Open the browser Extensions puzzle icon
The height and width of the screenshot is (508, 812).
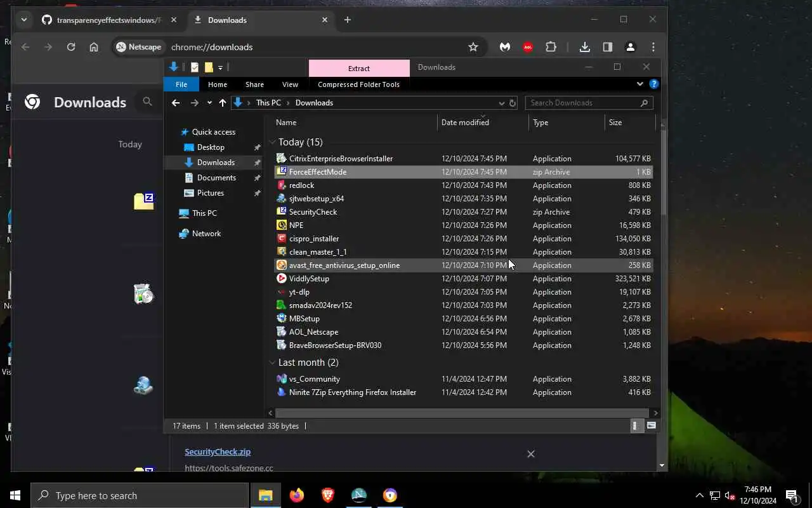[x=551, y=47]
